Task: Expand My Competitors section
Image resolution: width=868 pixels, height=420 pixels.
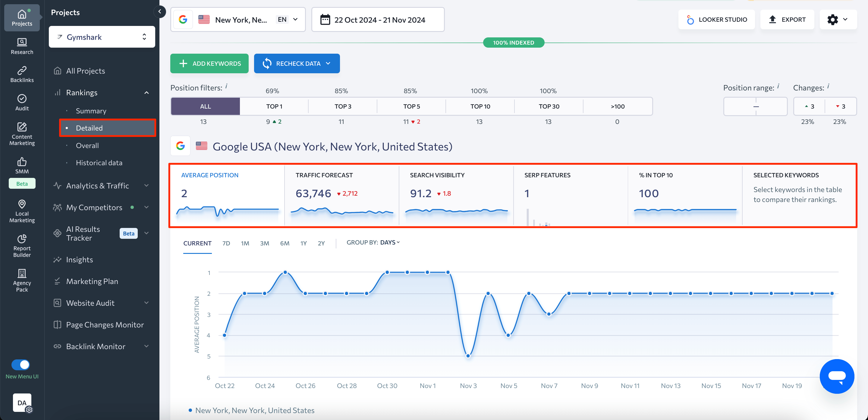Action: click(146, 207)
